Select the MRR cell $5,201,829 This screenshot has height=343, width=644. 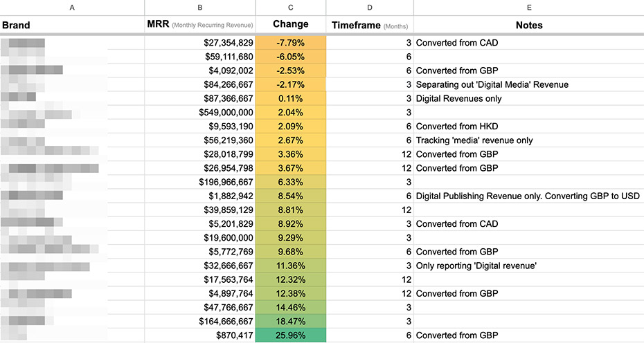pos(200,224)
